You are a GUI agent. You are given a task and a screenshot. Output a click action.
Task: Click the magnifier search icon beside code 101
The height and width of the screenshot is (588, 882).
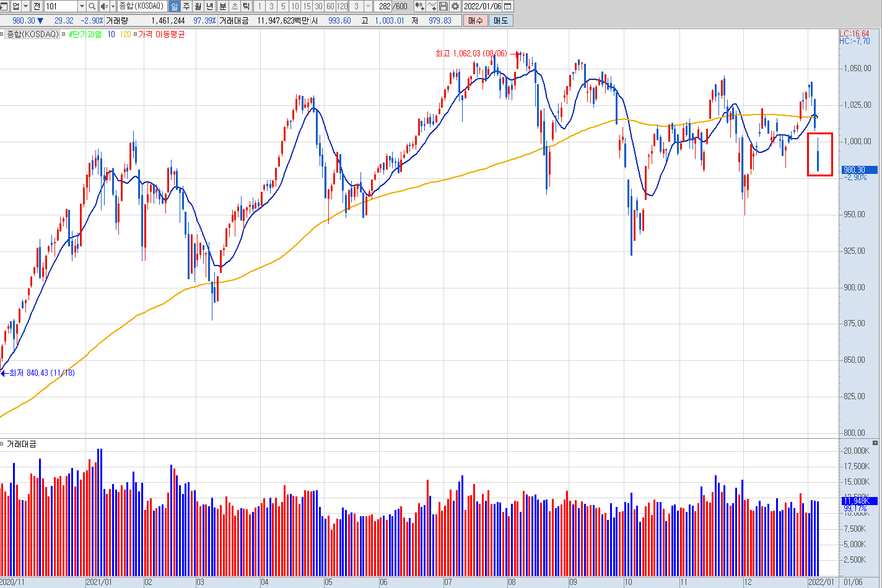[x=92, y=6]
